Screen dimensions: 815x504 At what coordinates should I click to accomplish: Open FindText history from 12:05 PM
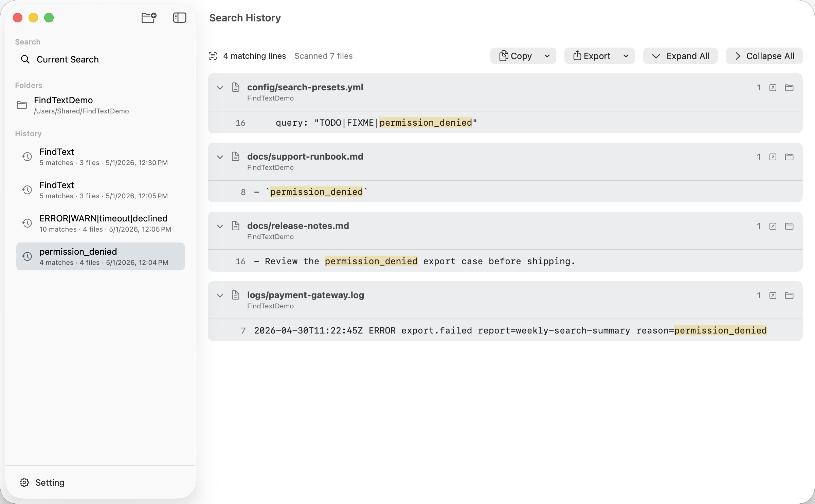(101, 190)
